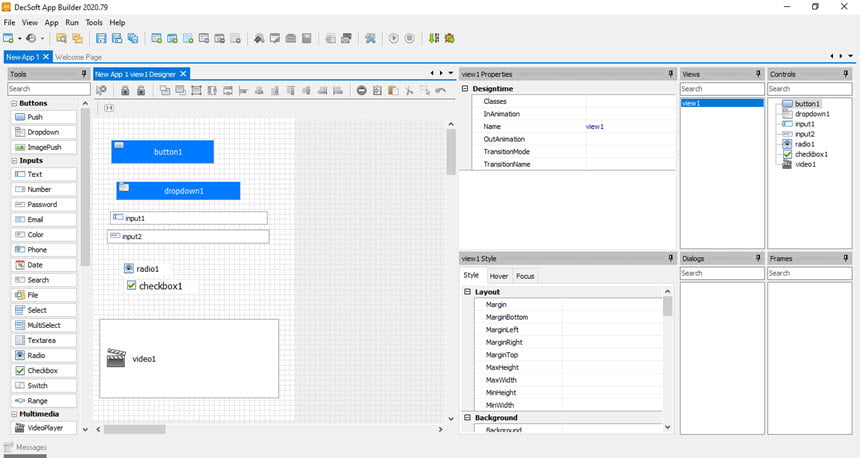The height and width of the screenshot is (458, 860).
Task: Select the Color input tool
Action: [x=44, y=234]
